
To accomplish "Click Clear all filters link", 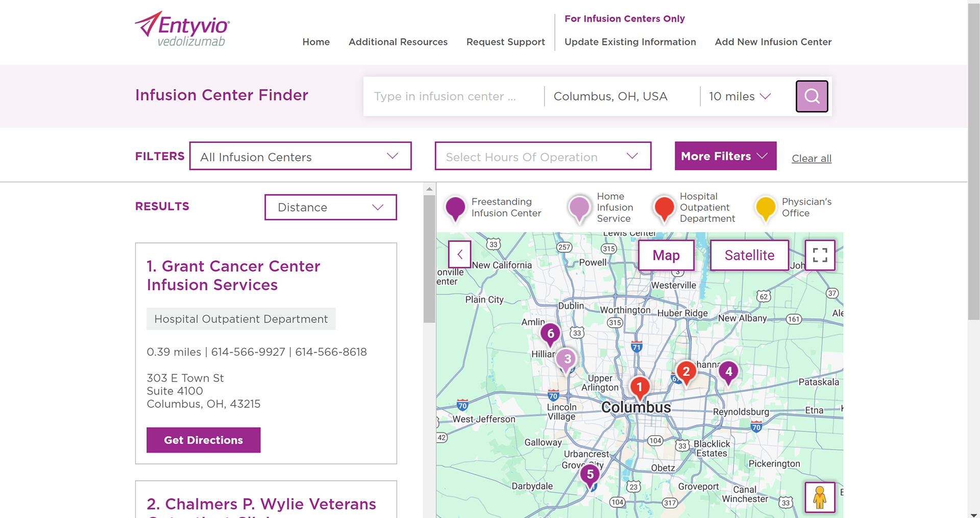I will click(812, 158).
